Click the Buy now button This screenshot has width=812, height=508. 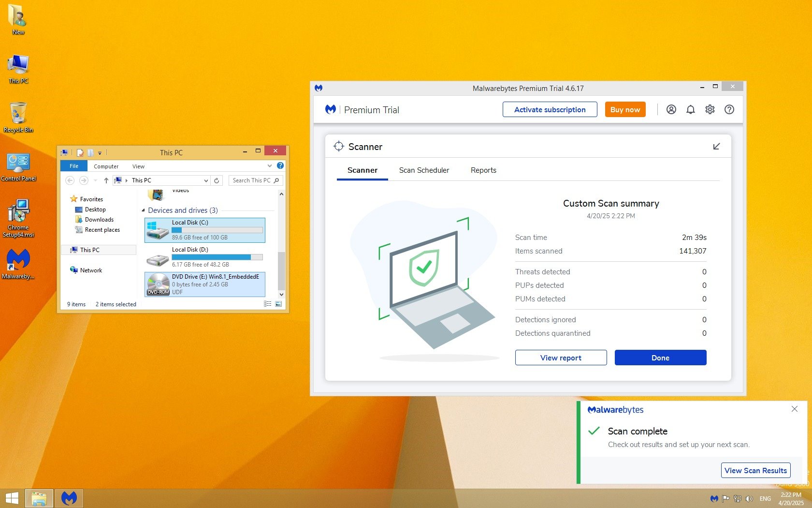625,109
